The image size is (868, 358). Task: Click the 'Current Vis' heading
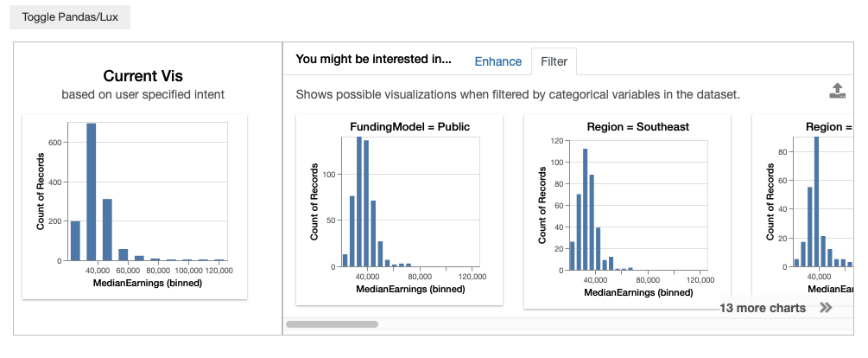[143, 76]
